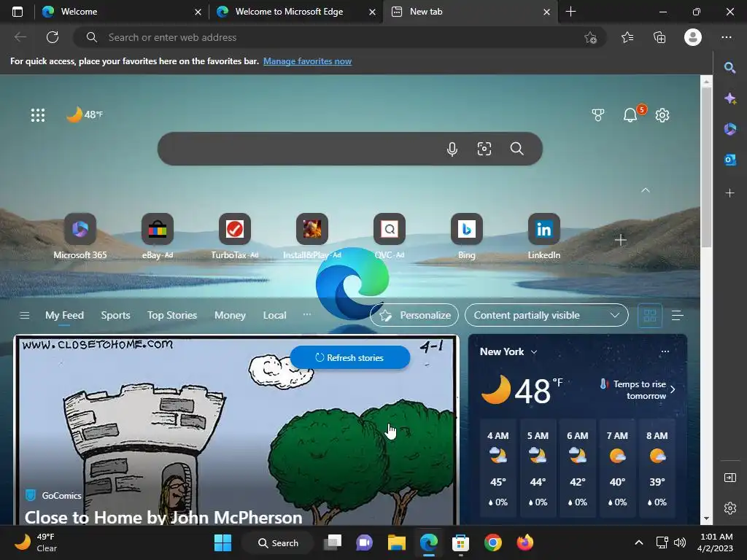Add this page to favorites star icon
The height and width of the screenshot is (560, 747).
click(x=590, y=37)
